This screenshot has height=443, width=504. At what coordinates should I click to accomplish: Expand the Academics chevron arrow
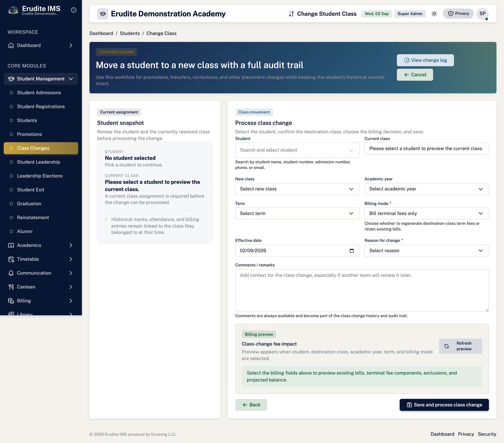(71, 245)
